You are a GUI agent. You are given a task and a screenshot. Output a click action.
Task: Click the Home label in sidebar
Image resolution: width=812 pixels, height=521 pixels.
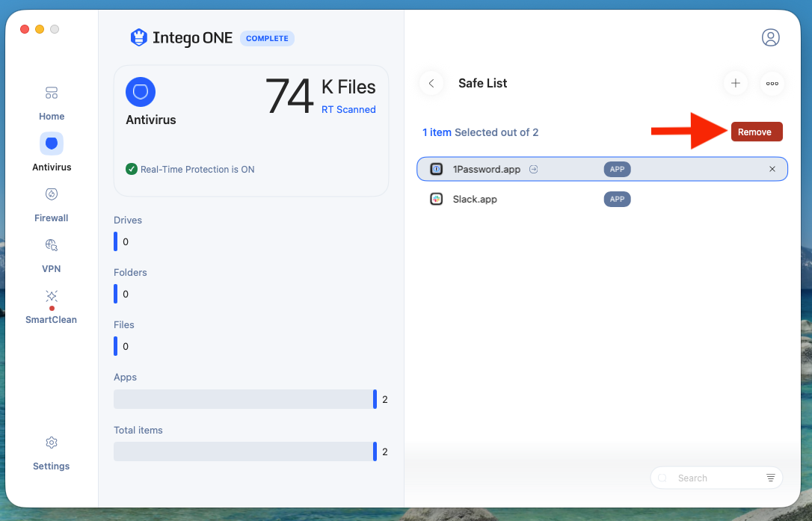pyautogui.click(x=52, y=117)
